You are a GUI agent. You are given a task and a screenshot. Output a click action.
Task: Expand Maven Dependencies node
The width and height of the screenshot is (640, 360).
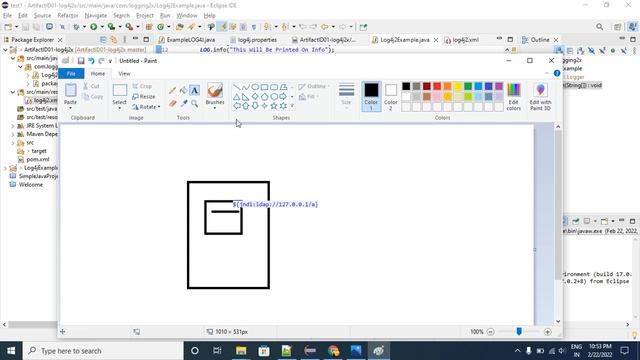[13, 134]
